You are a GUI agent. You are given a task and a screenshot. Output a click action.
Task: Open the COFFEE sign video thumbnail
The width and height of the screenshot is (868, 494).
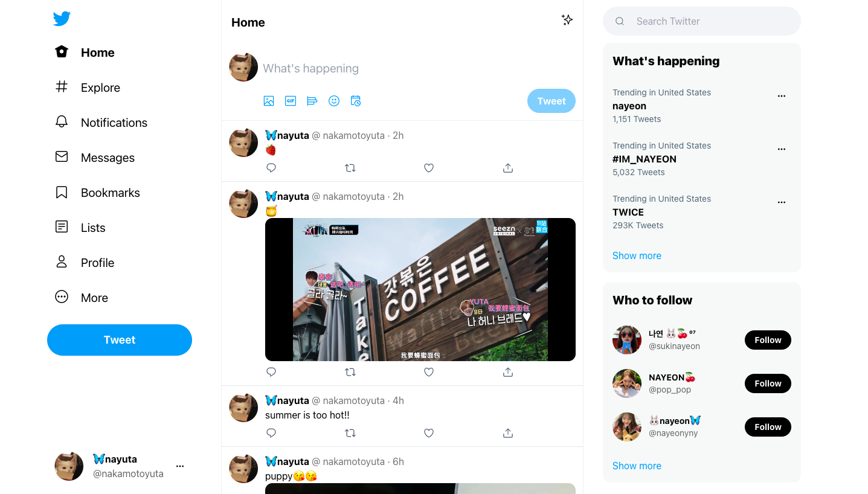coord(420,290)
